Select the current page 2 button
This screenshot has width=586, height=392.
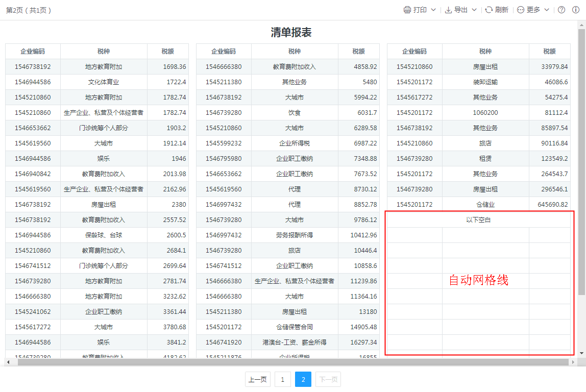[x=303, y=379]
